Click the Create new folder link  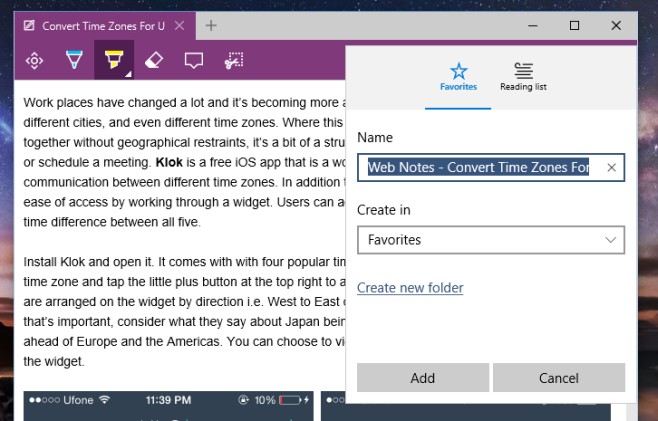point(410,288)
